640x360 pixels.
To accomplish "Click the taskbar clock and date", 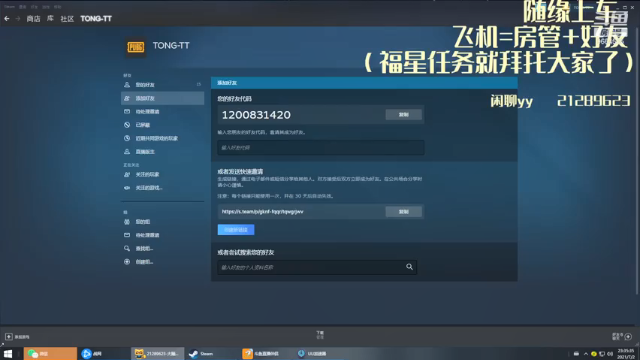I will [626, 354].
